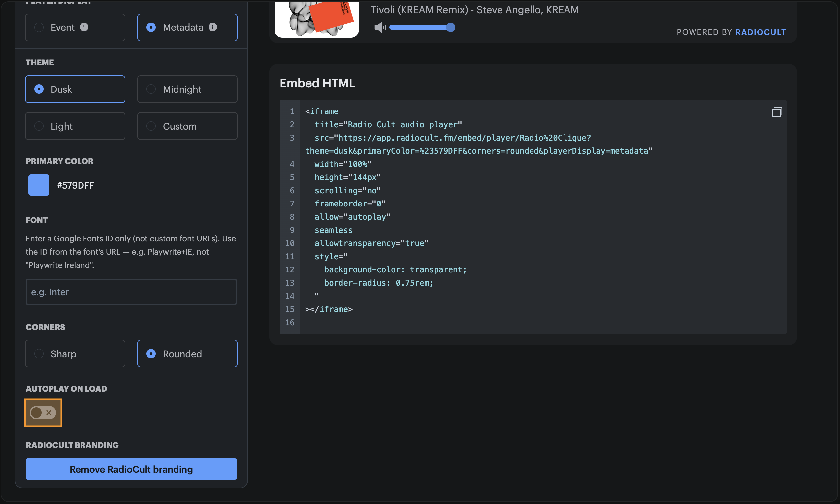
Task: Click the allowtransparency="true" code line
Action: tap(372, 243)
